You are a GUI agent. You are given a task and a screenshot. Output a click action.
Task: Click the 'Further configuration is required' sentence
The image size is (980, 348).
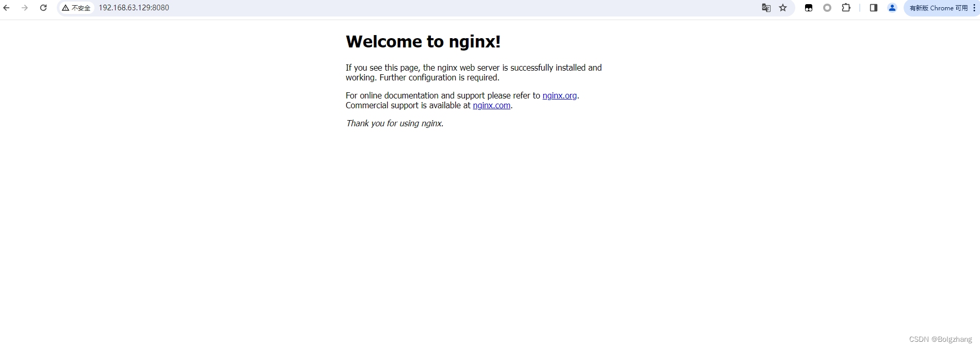click(439, 77)
